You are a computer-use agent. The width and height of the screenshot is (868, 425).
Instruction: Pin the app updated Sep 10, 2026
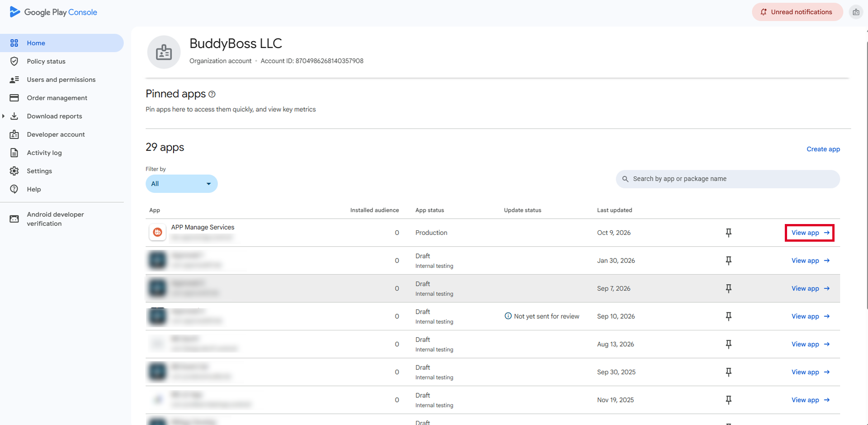(x=729, y=316)
